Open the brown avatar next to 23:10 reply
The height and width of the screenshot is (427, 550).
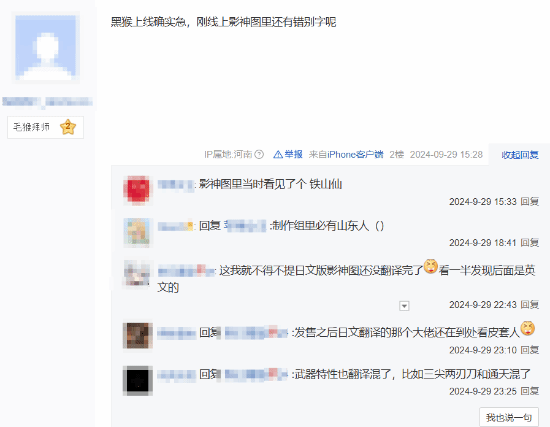(138, 335)
